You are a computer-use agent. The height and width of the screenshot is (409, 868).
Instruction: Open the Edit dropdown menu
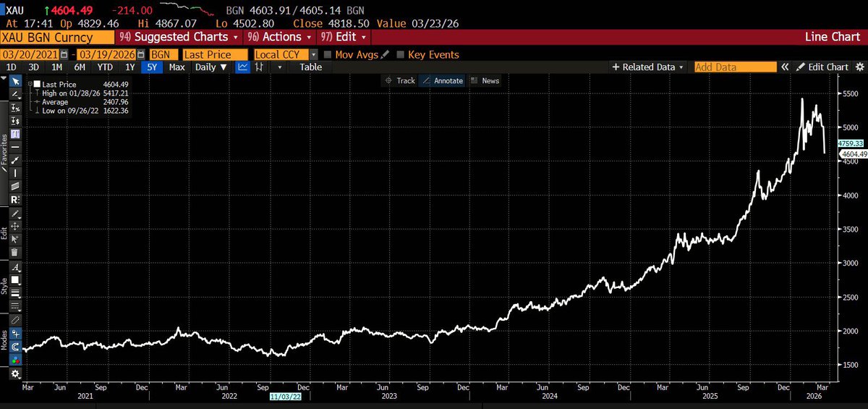[343, 37]
